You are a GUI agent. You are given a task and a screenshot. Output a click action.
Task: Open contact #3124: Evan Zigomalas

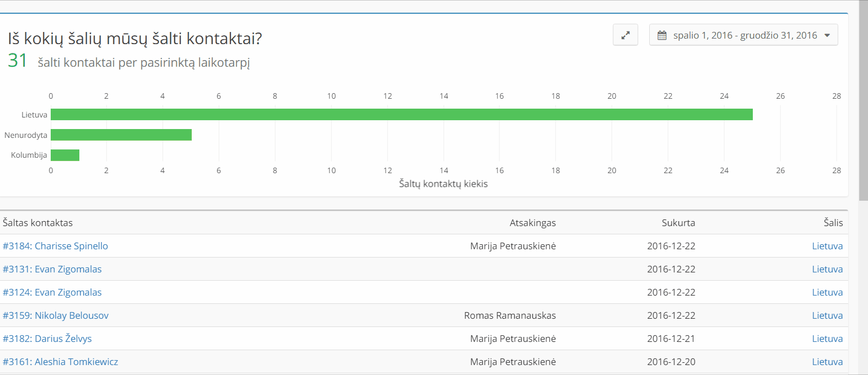[x=52, y=292]
